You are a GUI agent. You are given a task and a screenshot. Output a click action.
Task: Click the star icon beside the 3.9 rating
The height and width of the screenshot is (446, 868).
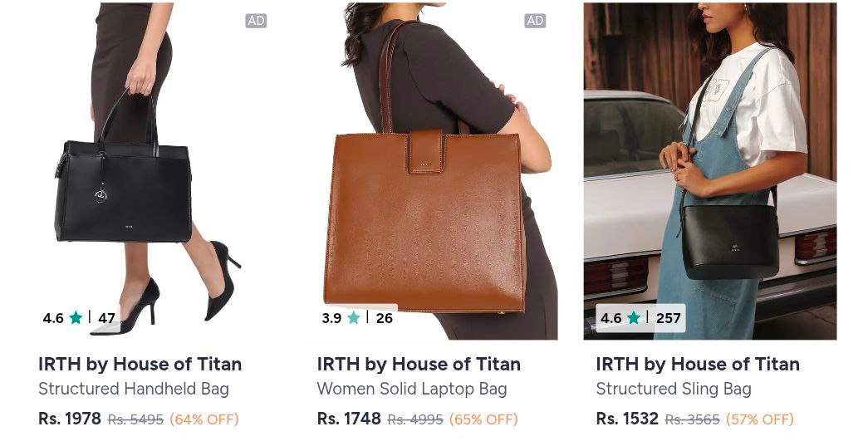354,317
